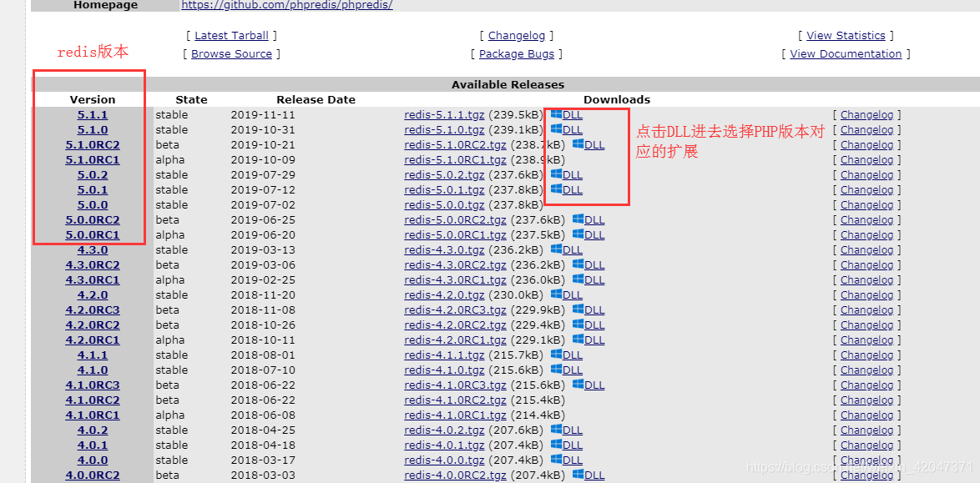980x483 pixels.
Task: Open version 4.0.2 details link
Action: pos(93,430)
